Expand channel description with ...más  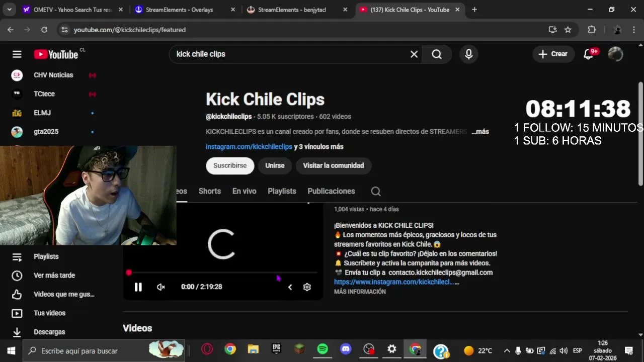tap(480, 131)
